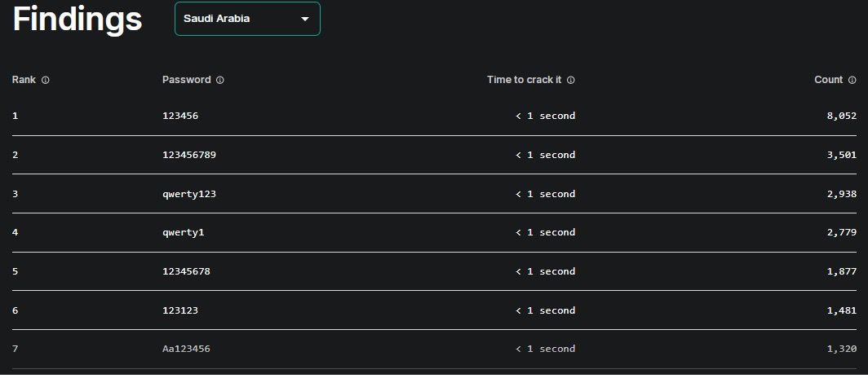This screenshot has height=387, width=868.
Task: Click the count value 8,052
Action: [x=841, y=116]
